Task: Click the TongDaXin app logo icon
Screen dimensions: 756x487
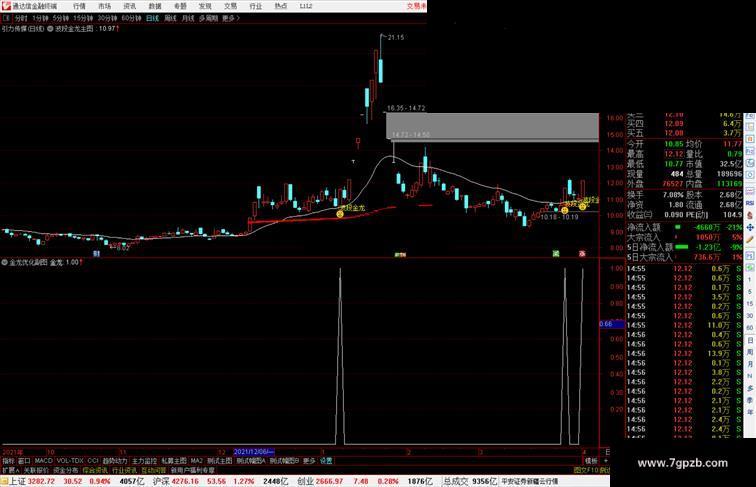Action: tap(5, 6)
